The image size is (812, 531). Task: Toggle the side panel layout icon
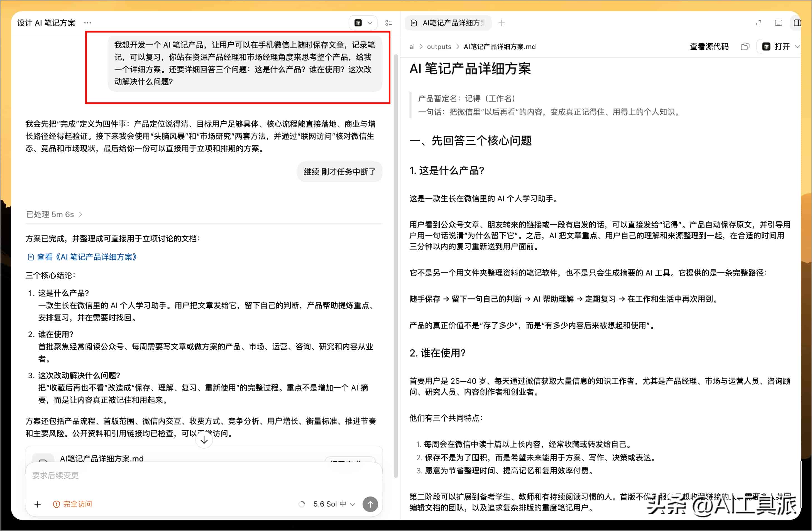click(x=797, y=23)
